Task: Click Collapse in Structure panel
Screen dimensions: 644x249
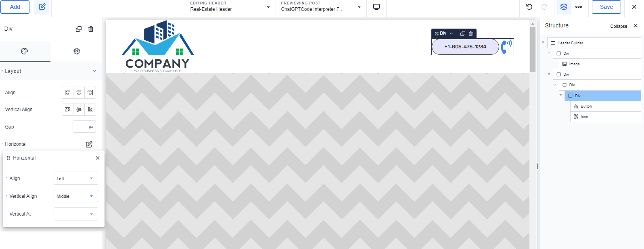Action: click(618, 26)
